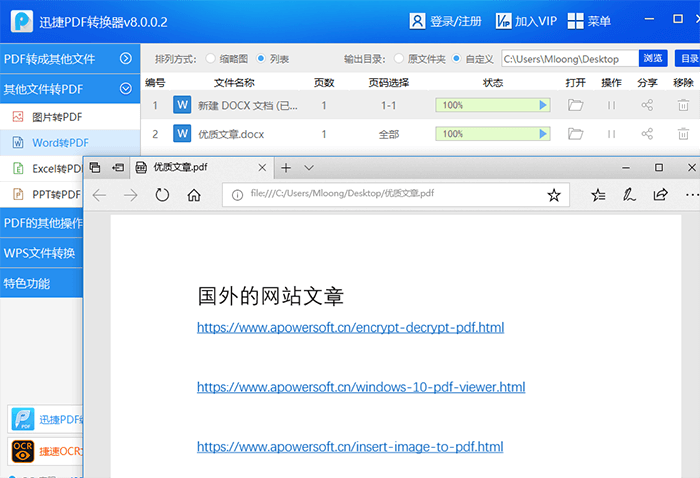Click the progress bar of 新建 DOCX 文档
700x478 pixels.
coord(493,105)
